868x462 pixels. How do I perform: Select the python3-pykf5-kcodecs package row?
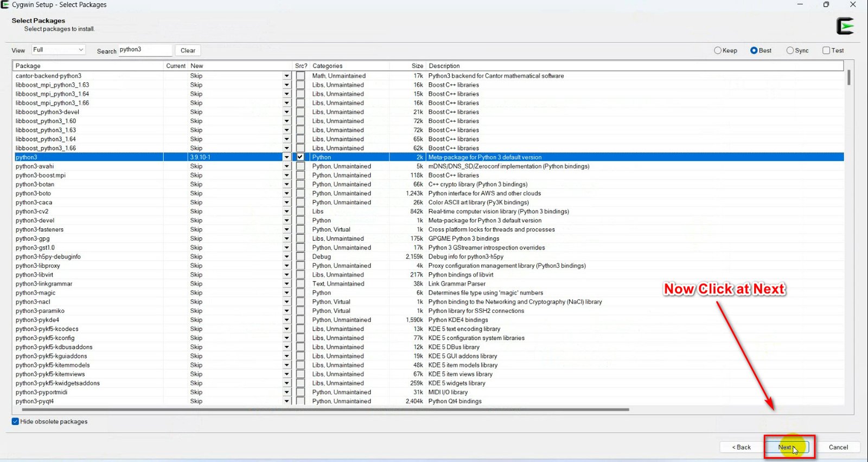coord(428,329)
